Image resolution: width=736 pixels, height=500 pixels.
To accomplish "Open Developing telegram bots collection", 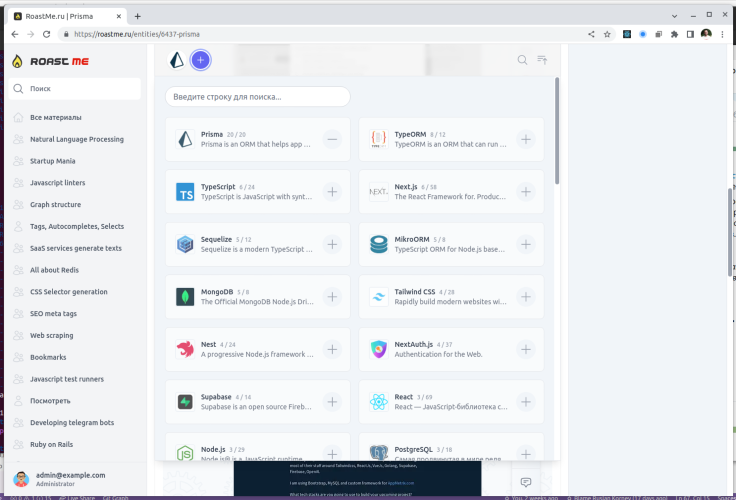I will point(72,423).
